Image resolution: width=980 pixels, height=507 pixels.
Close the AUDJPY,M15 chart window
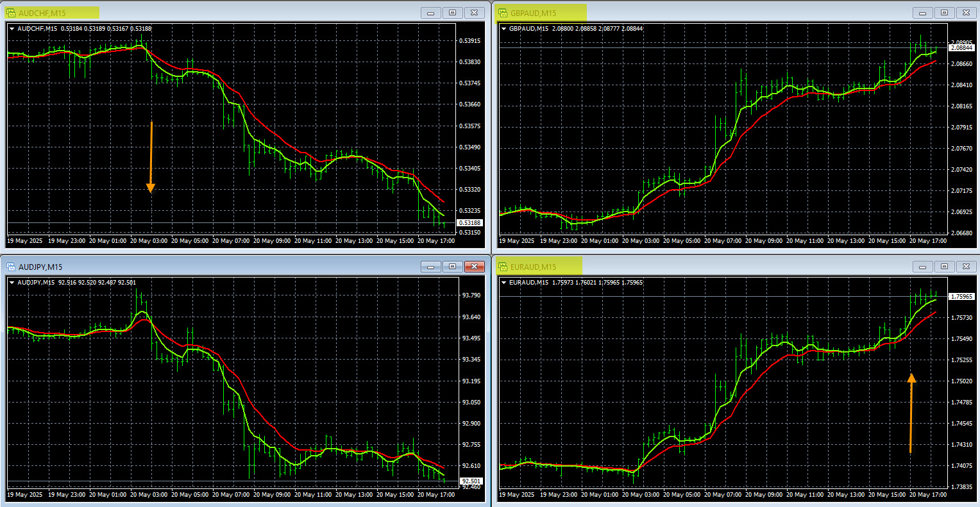pos(474,267)
